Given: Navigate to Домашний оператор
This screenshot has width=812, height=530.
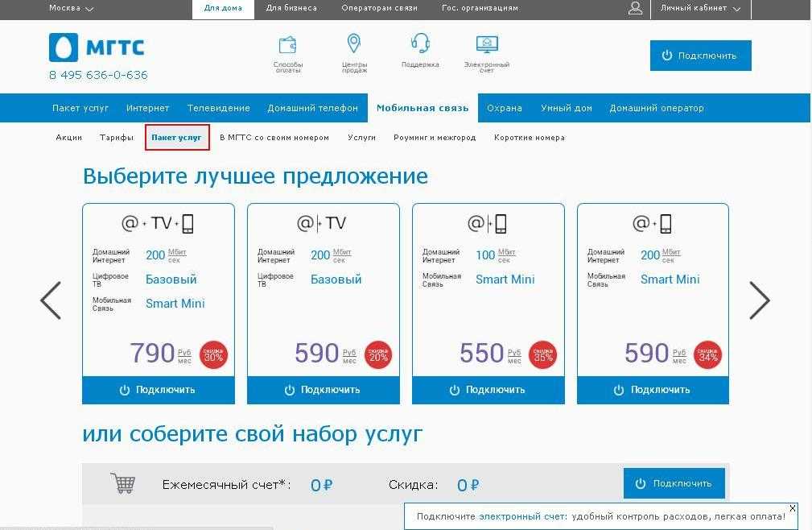Looking at the screenshot, I should (657, 108).
